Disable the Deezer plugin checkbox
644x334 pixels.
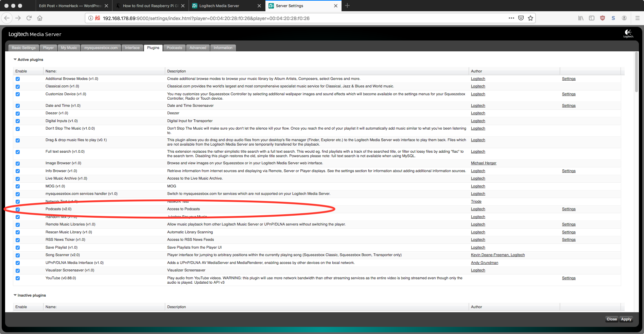click(18, 113)
